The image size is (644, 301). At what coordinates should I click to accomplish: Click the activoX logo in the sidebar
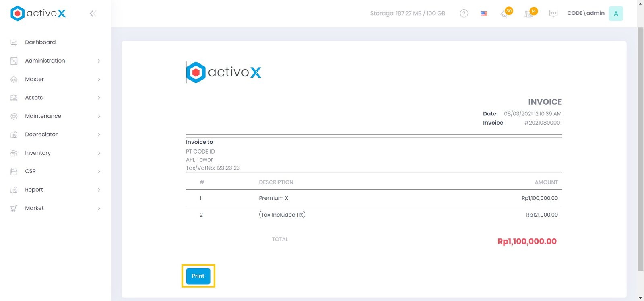[x=38, y=14]
